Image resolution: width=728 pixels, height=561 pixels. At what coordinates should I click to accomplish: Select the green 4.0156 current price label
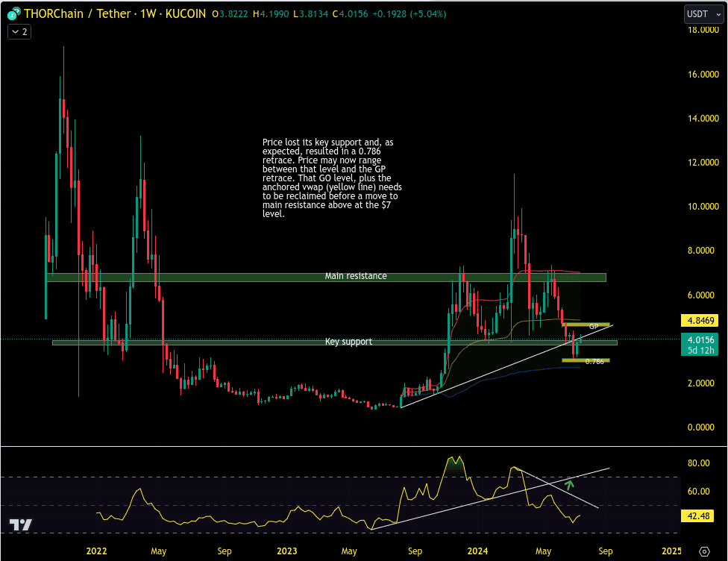pos(700,345)
